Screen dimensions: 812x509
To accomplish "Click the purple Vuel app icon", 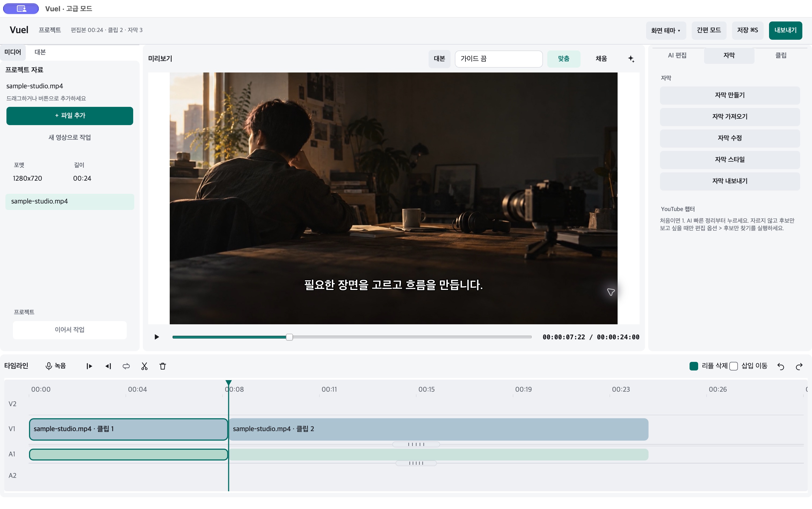I will pos(21,8).
